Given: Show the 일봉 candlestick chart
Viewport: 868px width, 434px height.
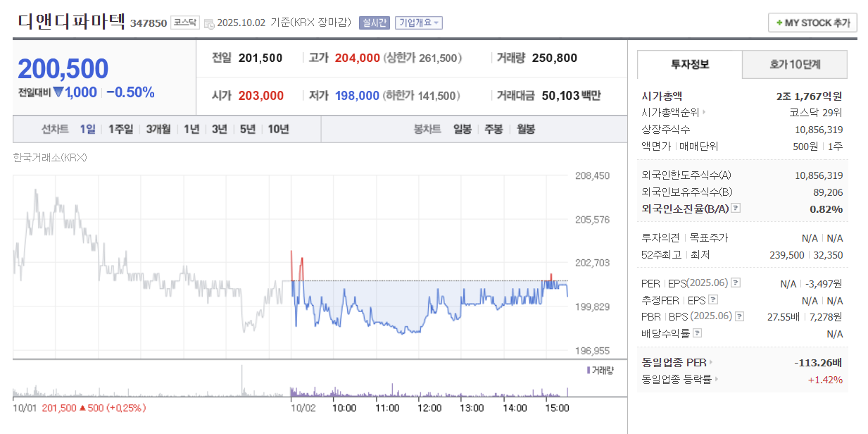Looking at the screenshot, I should click(462, 130).
